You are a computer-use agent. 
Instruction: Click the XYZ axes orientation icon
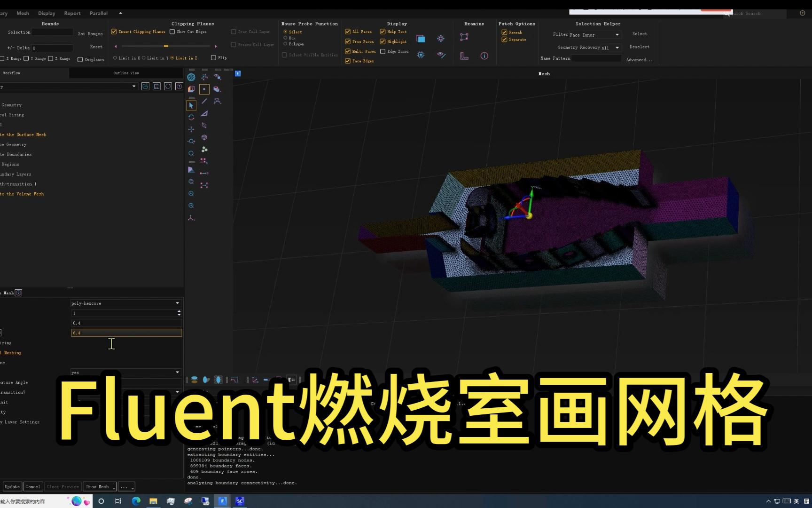click(x=205, y=77)
